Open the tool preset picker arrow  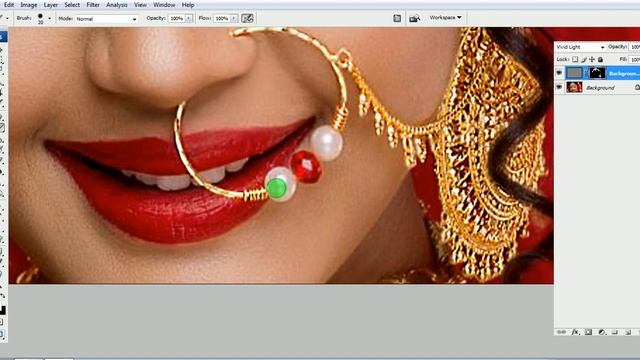(x=7, y=18)
